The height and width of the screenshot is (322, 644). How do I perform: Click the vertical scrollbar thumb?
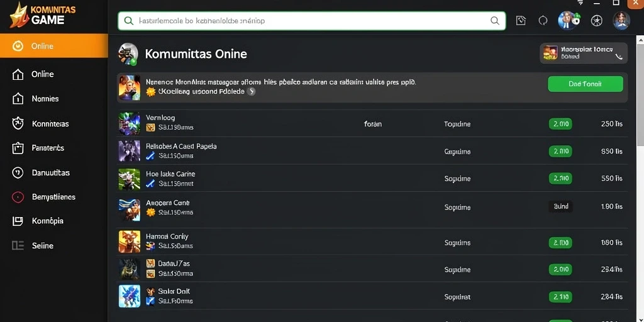pyautogui.click(x=640, y=94)
